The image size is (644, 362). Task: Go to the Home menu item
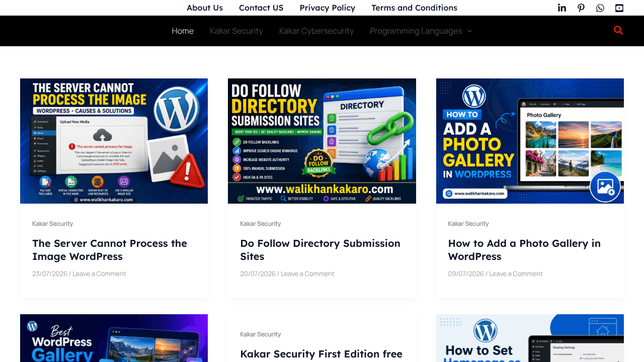(x=183, y=31)
